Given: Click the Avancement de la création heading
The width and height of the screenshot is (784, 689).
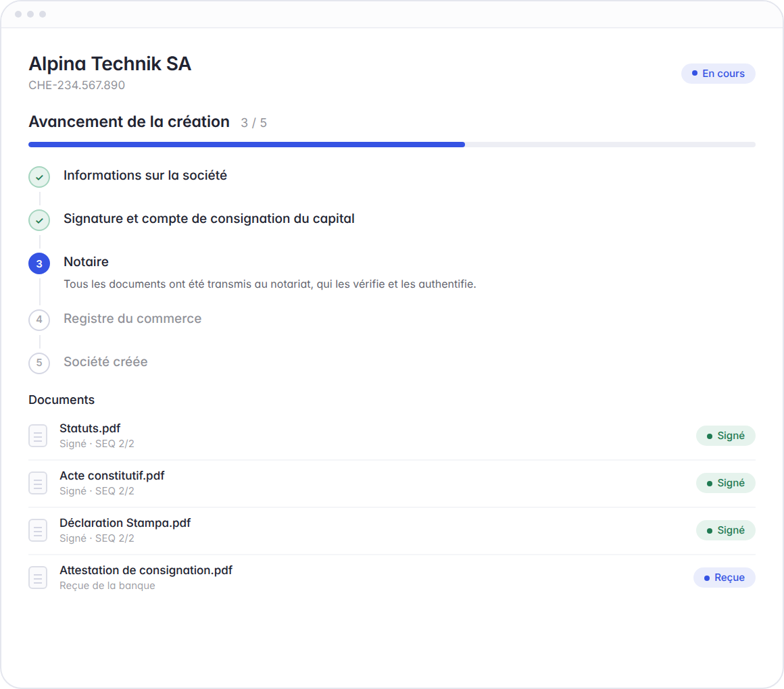Looking at the screenshot, I should (129, 122).
